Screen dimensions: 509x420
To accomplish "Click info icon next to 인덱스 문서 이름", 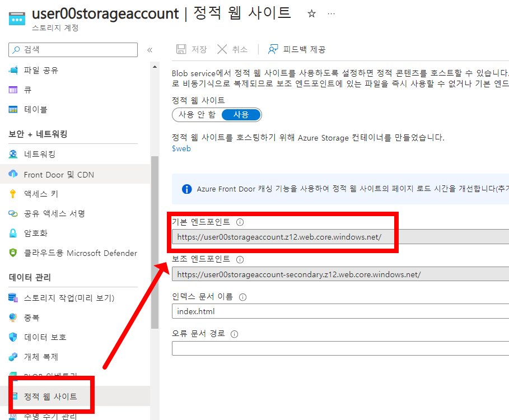I will click(x=243, y=297).
